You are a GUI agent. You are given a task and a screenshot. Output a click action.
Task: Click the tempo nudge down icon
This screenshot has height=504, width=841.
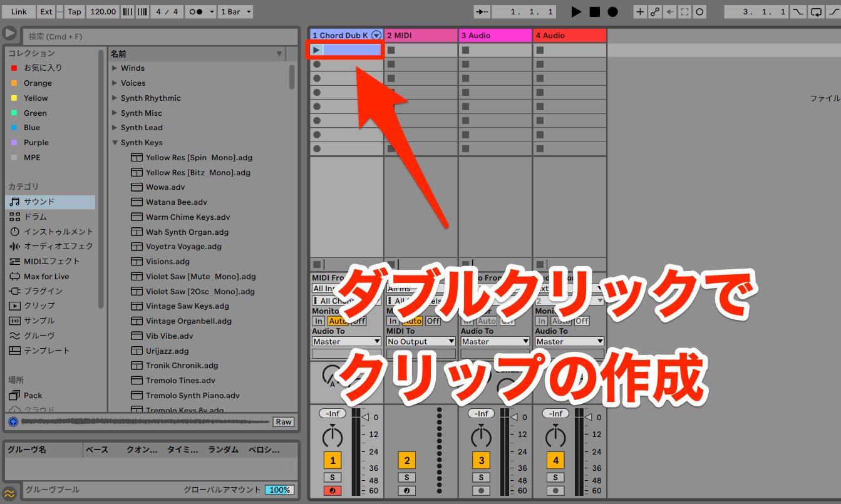(x=127, y=12)
